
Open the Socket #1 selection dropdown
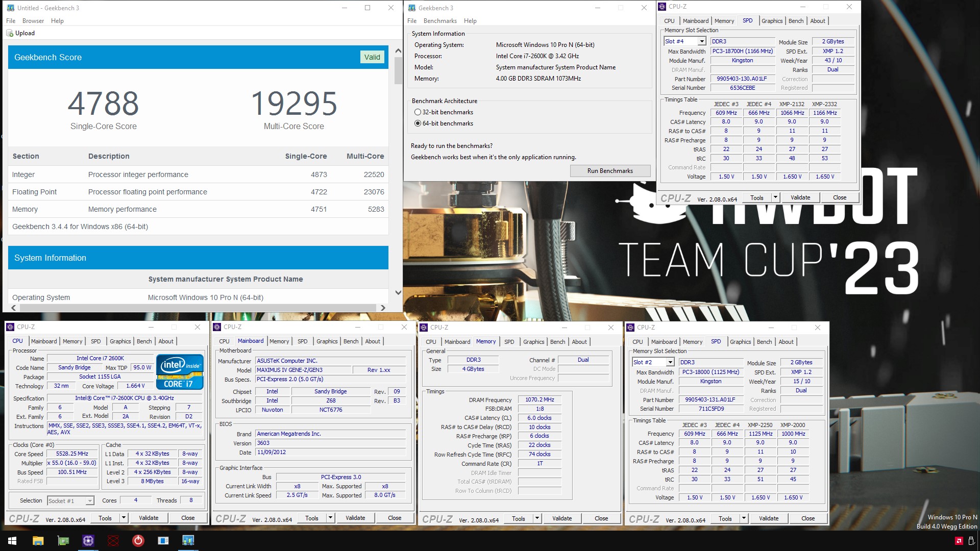coord(90,501)
